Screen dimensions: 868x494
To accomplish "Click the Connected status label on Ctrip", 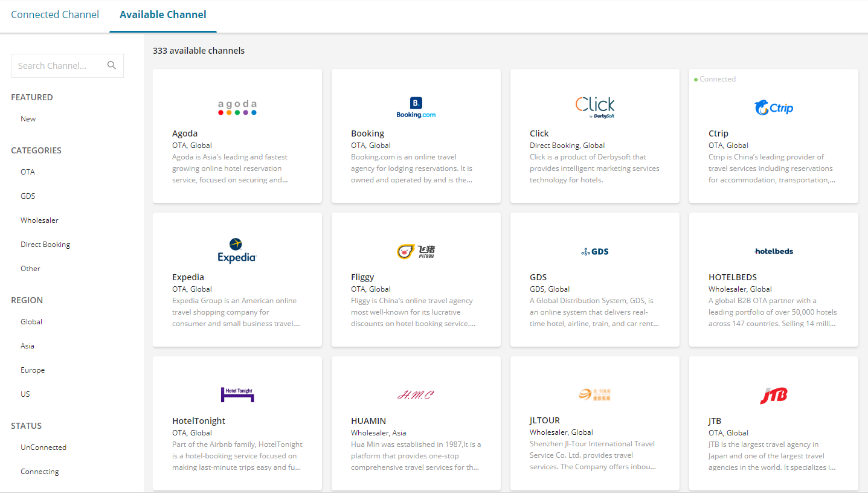I will (x=715, y=79).
